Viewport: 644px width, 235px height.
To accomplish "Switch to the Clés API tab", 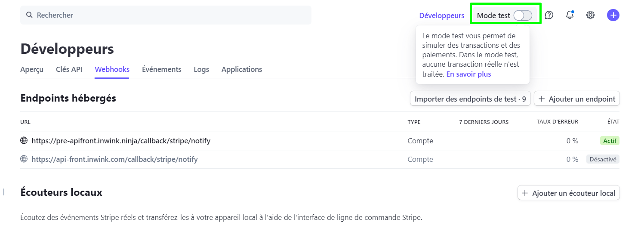I will coord(69,69).
